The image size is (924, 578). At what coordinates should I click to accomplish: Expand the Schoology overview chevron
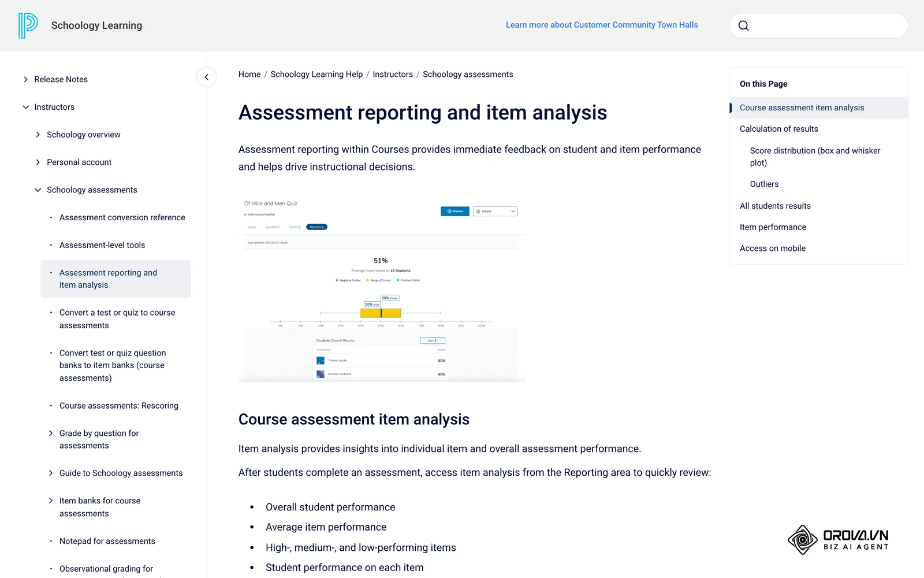(x=38, y=135)
